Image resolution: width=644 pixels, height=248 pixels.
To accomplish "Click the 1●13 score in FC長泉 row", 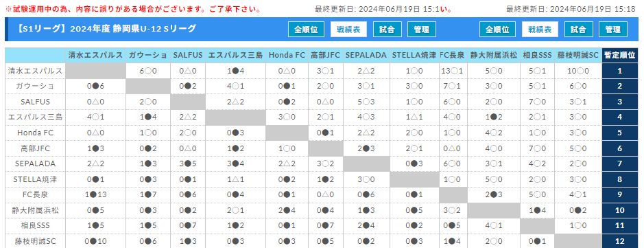I will pos(96,195).
